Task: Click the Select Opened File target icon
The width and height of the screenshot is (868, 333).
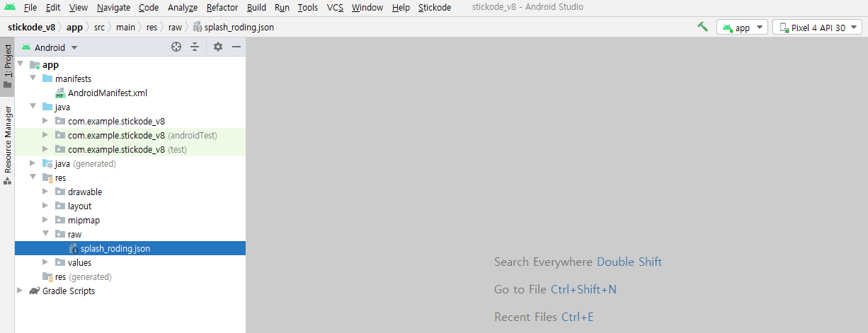Action: pyautogui.click(x=177, y=47)
